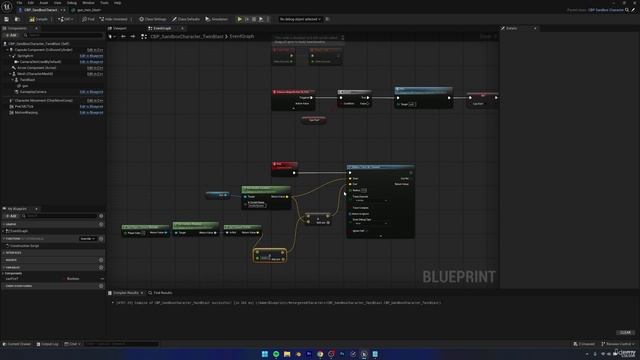Switch to Find Results tab
The height and width of the screenshot is (360, 640).
point(160,293)
